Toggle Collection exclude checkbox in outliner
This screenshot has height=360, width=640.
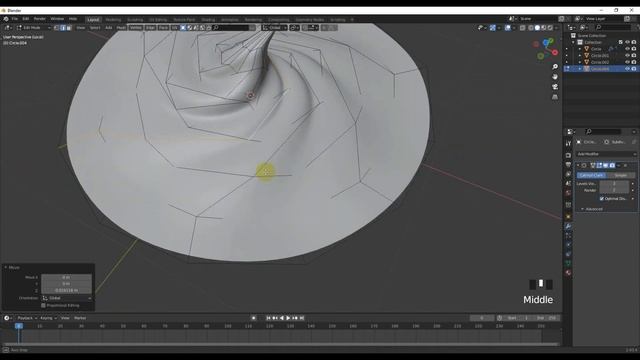pyautogui.click(x=620, y=42)
